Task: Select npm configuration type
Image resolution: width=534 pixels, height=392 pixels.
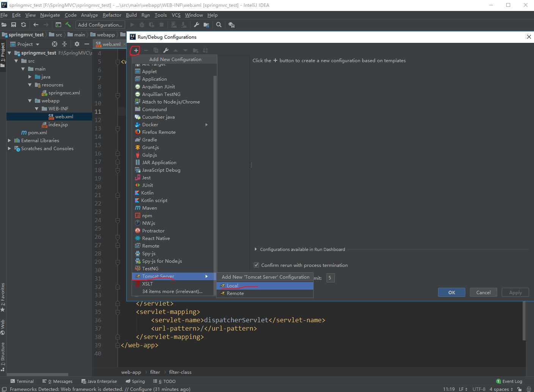Action: 173,216
